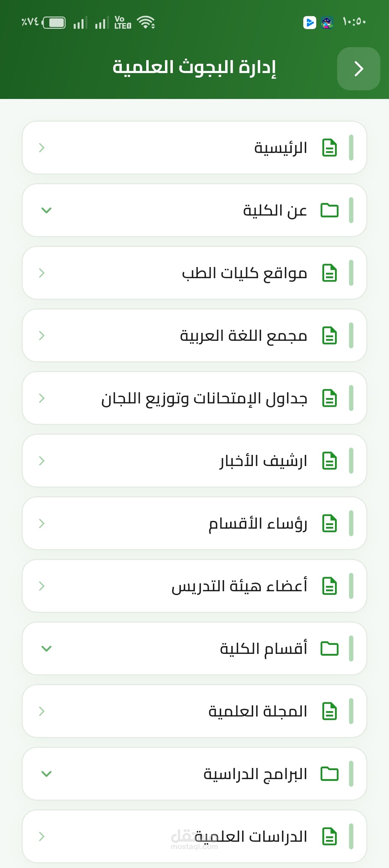The width and height of the screenshot is (389, 868).
Task: Click document icon beside الرئيسية
Action: (x=329, y=148)
